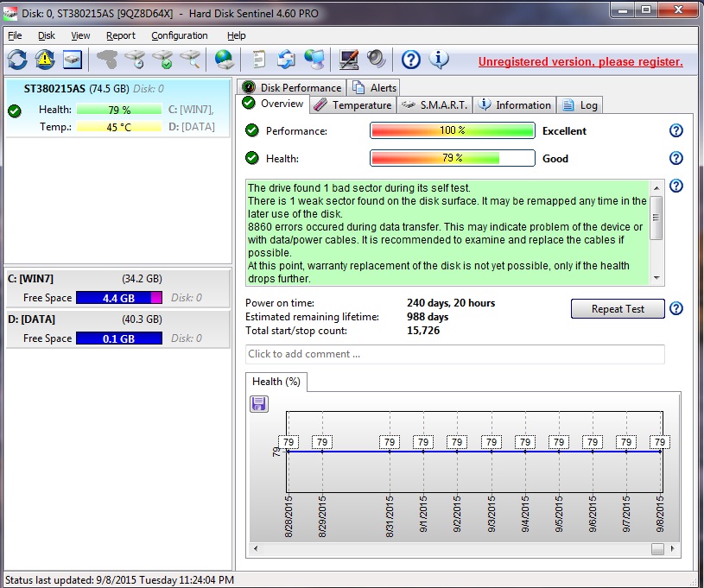Save the health graph with the floppy icon
The image size is (704, 588).
click(258, 404)
